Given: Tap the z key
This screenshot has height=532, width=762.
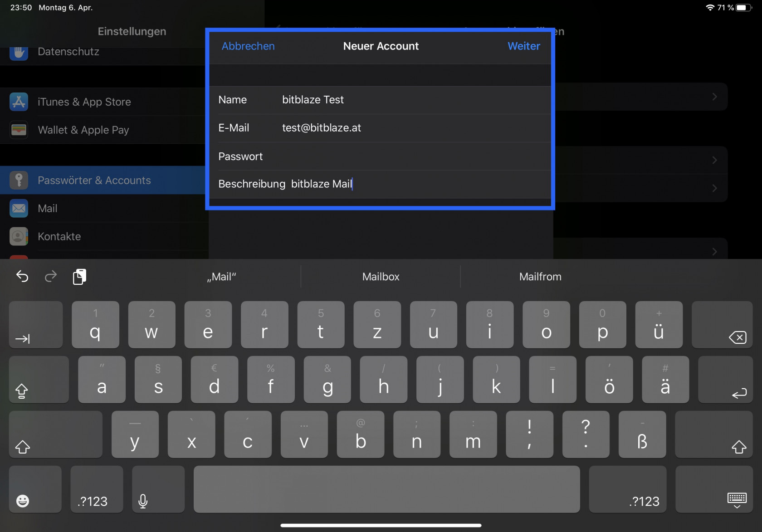Looking at the screenshot, I should tap(377, 325).
